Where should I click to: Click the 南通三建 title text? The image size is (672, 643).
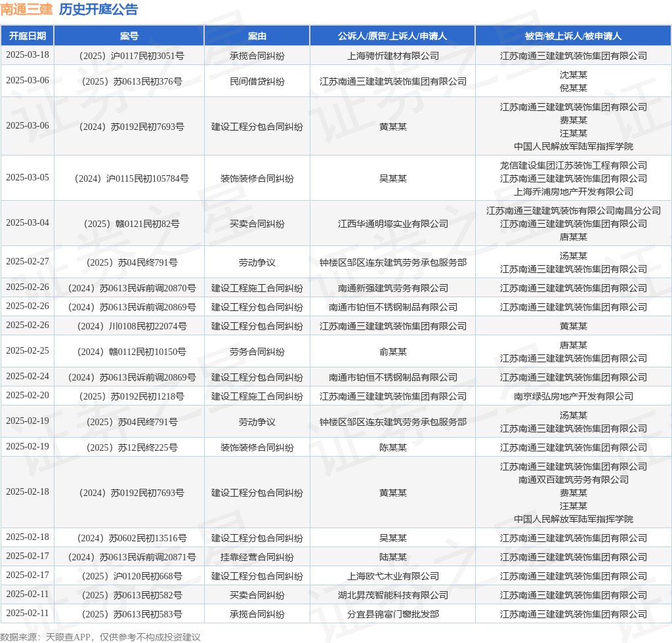(26, 9)
